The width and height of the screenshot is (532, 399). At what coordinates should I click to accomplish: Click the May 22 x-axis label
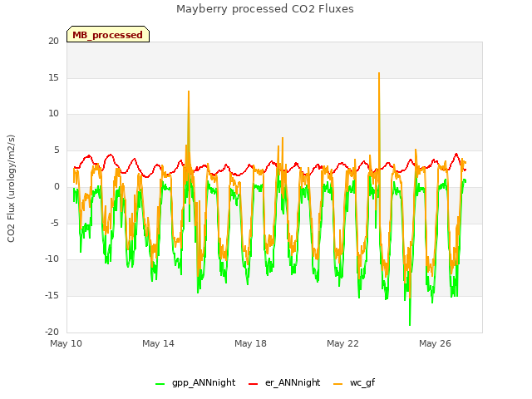click(342, 343)
